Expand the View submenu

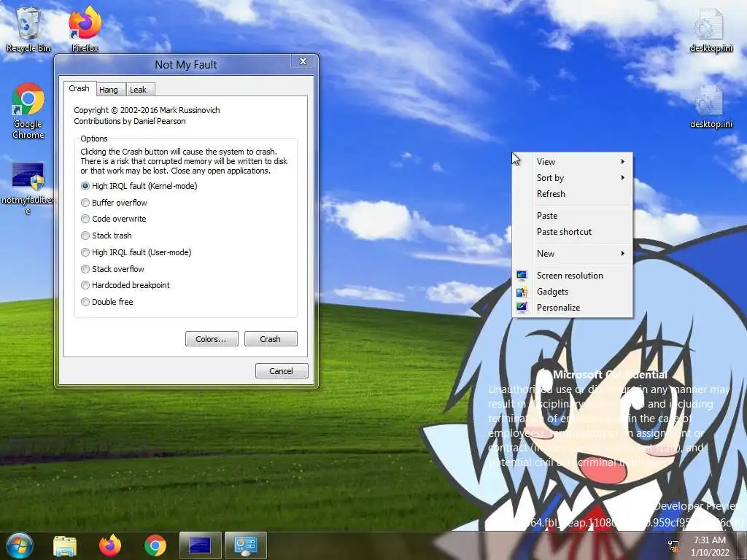pos(572,162)
